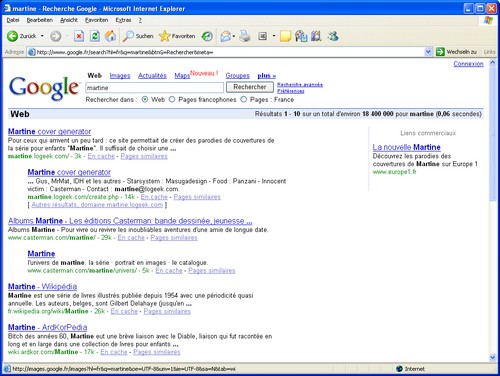This screenshot has height=376, width=500.
Task: Click the Edit page toolbar icon
Action: click(263, 36)
